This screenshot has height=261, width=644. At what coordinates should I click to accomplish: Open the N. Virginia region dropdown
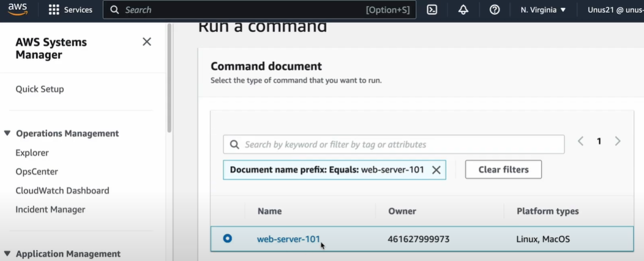click(543, 10)
